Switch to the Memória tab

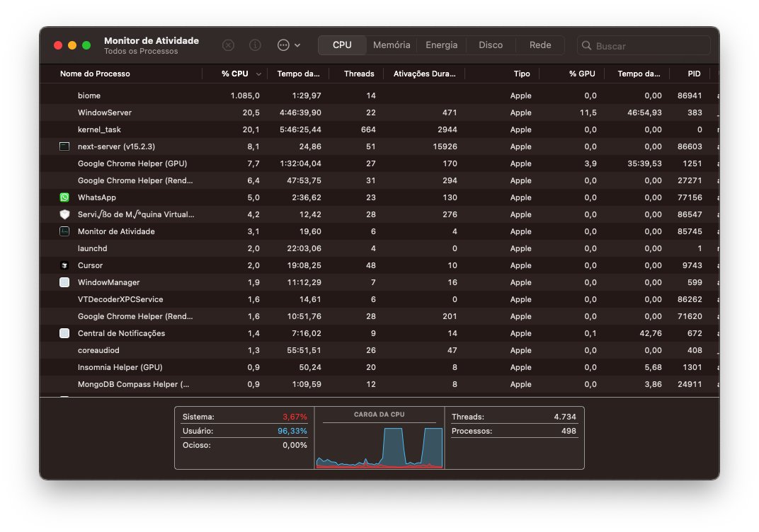click(x=392, y=45)
